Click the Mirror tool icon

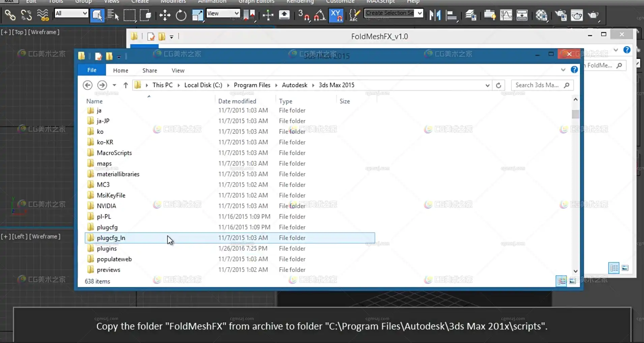(435, 15)
